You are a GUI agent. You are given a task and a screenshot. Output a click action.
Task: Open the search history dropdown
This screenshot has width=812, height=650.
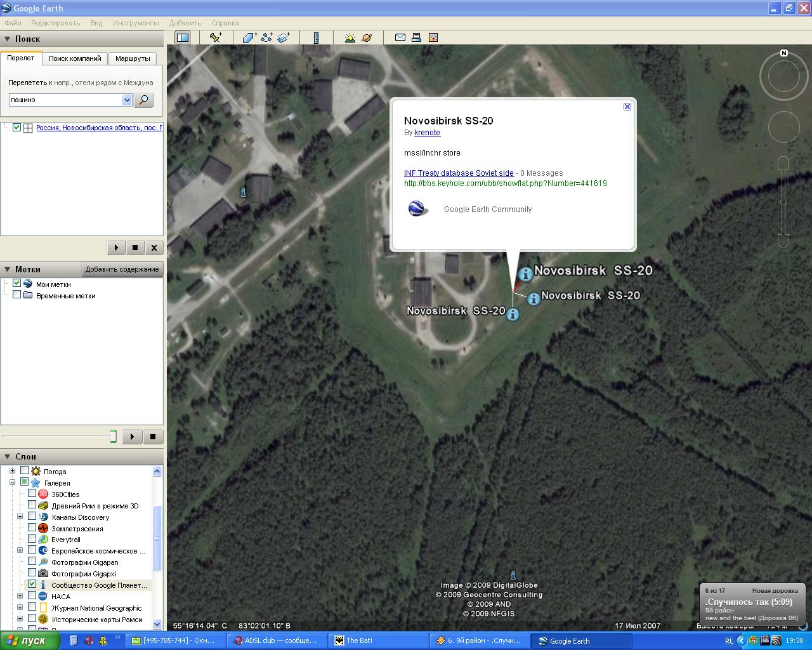127,100
